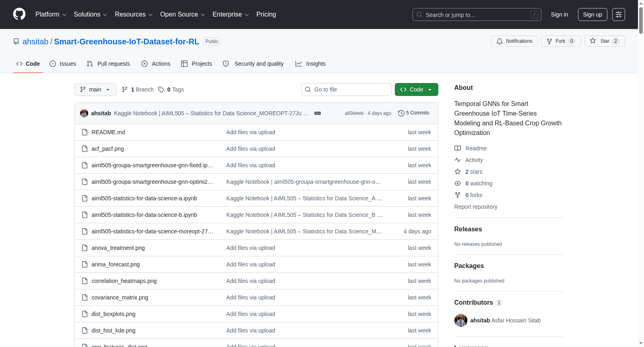Screen dimensions: 644x347
Task: Open the ahsitab owner link
Action: point(35,42)
